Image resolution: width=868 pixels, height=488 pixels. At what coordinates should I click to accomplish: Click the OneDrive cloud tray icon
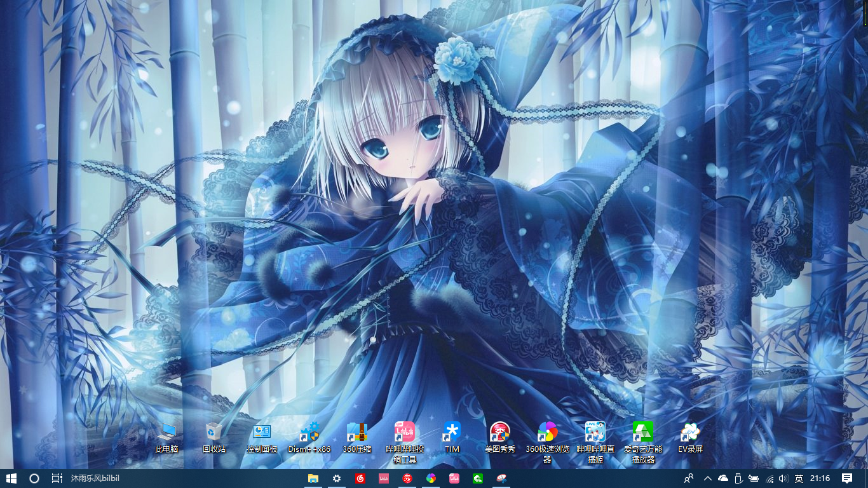tap(723, 478)
